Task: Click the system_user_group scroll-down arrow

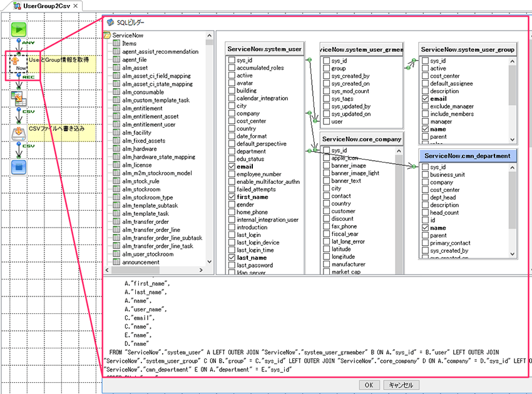Action: (x=513, y=139)
